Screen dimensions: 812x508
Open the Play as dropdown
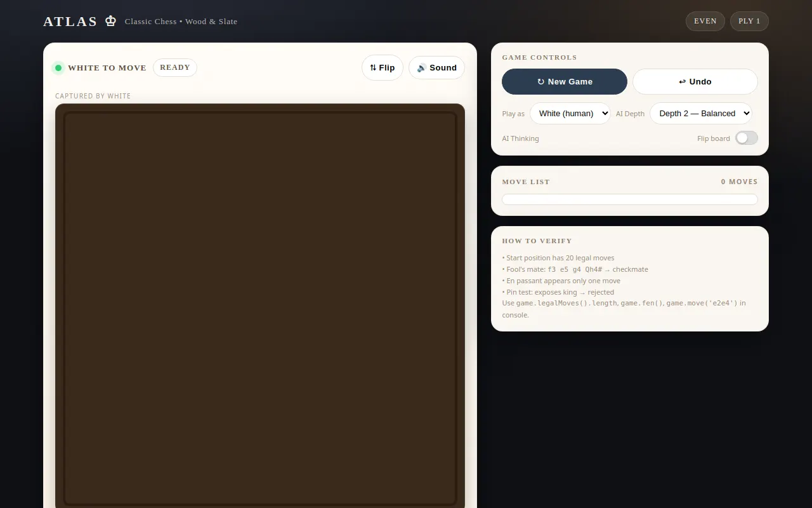click(x=570, y=114)
